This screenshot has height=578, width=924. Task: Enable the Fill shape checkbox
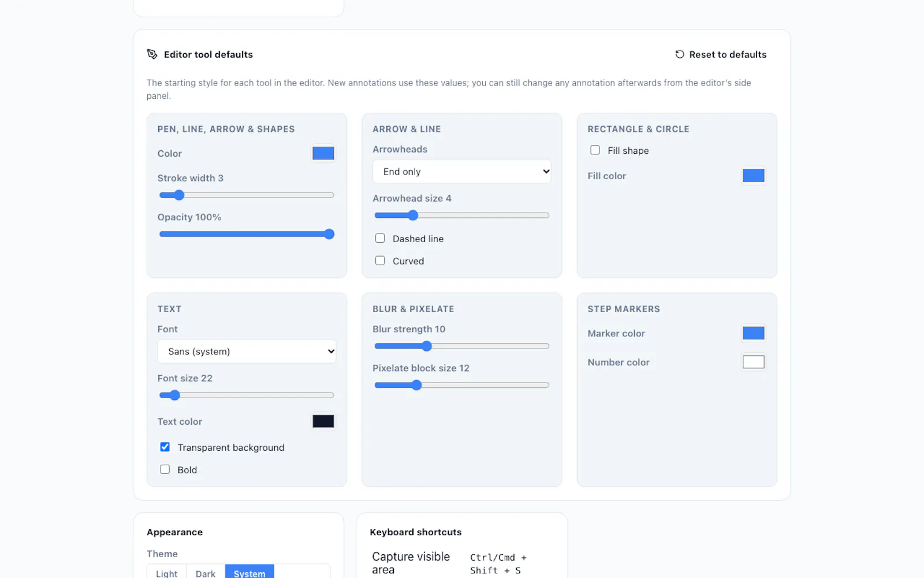(x=595, y=150)
